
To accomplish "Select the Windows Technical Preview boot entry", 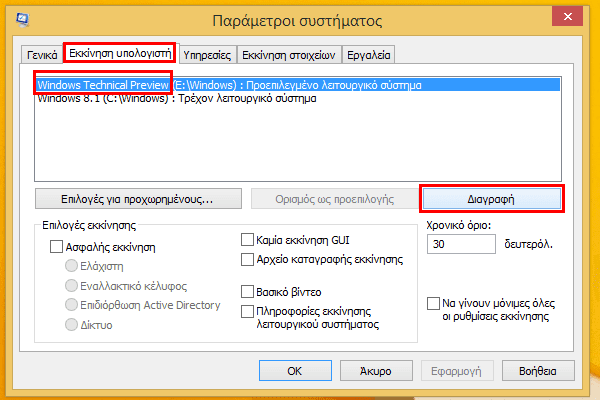I will [298, 85].
